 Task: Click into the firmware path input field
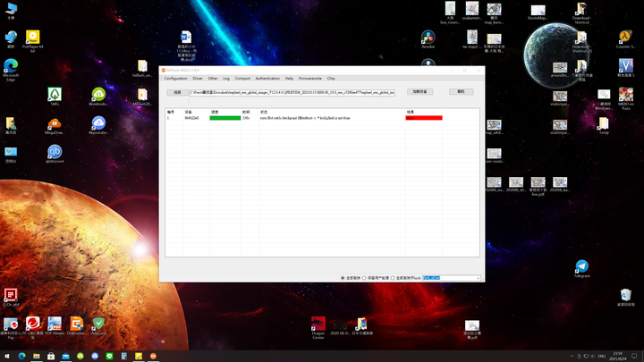pos(292,93)
